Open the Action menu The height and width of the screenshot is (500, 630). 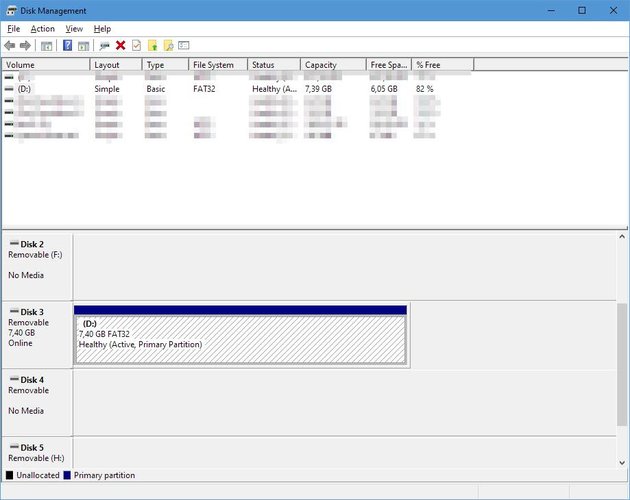[x=43, y=29]
